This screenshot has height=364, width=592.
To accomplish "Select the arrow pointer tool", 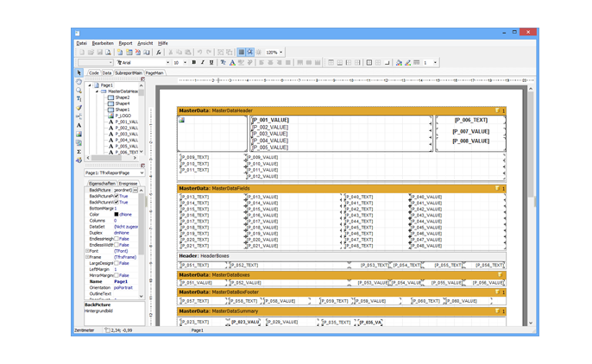I will [79, 73].
